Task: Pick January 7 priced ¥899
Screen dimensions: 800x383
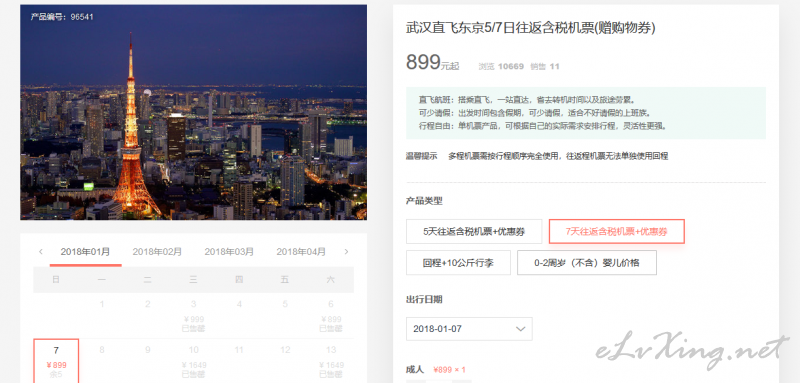Action: coord(56,361)
